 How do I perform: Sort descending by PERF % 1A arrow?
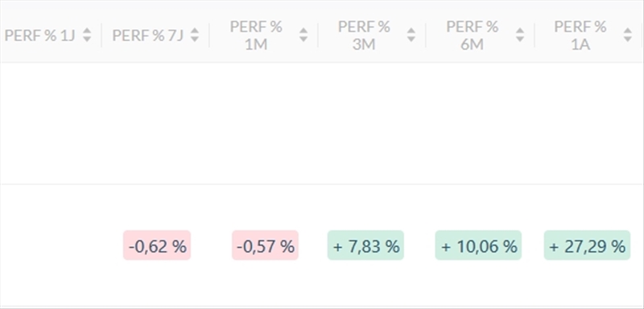click(628, 39)
